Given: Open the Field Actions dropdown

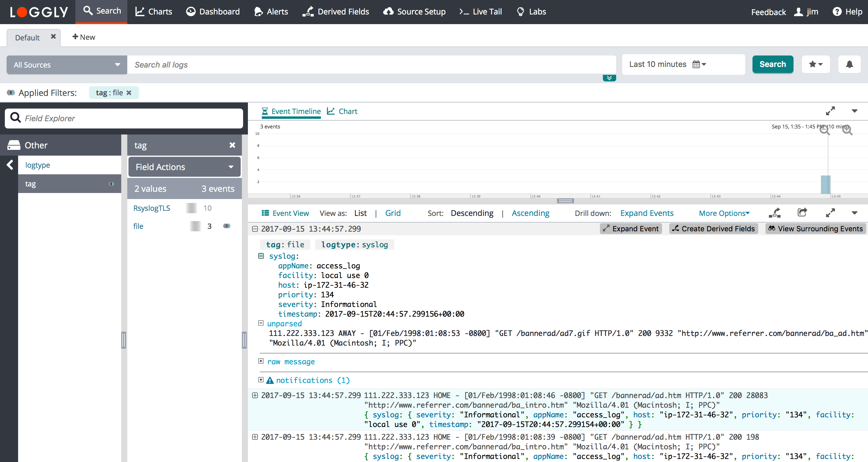Looking at the screenshot, I should pos(184,166).
